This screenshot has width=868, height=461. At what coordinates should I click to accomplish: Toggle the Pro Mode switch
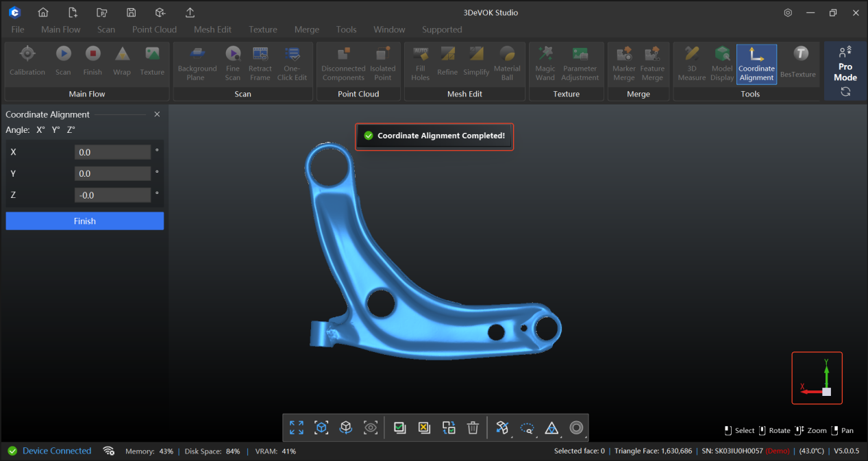point(845,66)
